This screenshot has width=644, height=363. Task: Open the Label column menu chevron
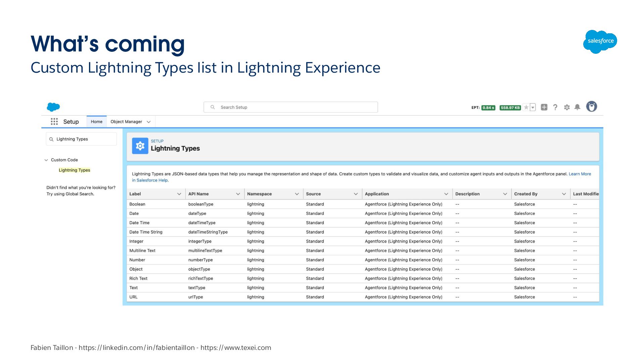point(179,194)
